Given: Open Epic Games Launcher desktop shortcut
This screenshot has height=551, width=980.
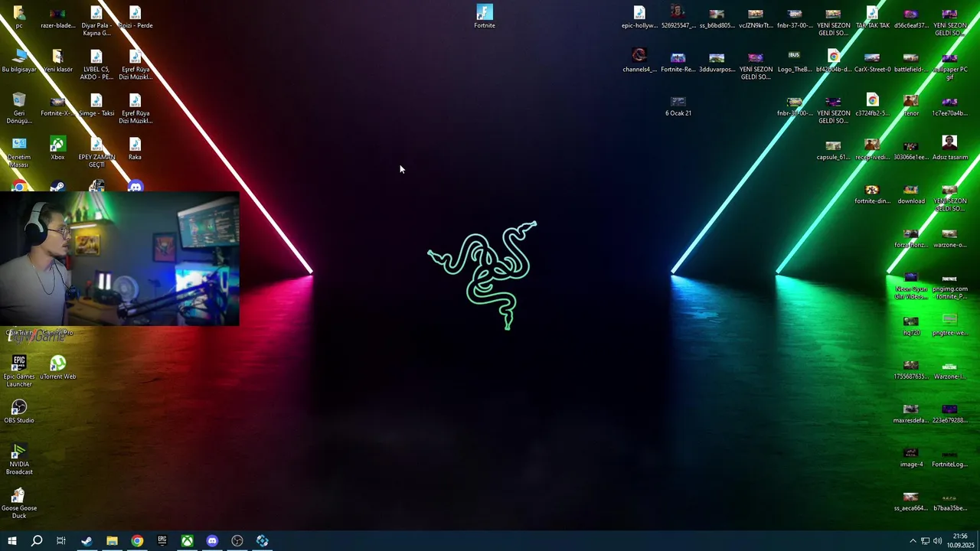Looking at the screenshot, I should coord(19,371).
